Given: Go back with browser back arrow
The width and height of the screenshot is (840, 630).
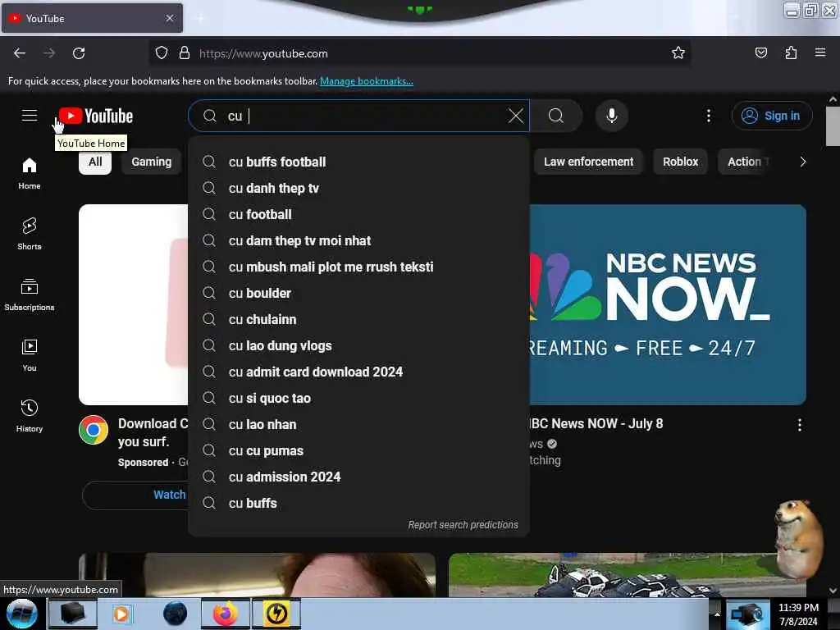Looking at the screenshot, I should click(x=20, y=53).
